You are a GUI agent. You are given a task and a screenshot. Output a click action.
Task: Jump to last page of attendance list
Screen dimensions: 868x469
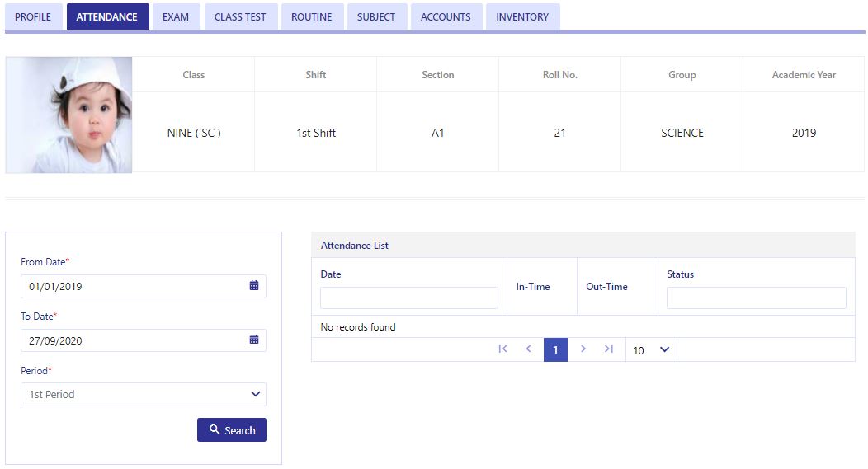point(609,349)
